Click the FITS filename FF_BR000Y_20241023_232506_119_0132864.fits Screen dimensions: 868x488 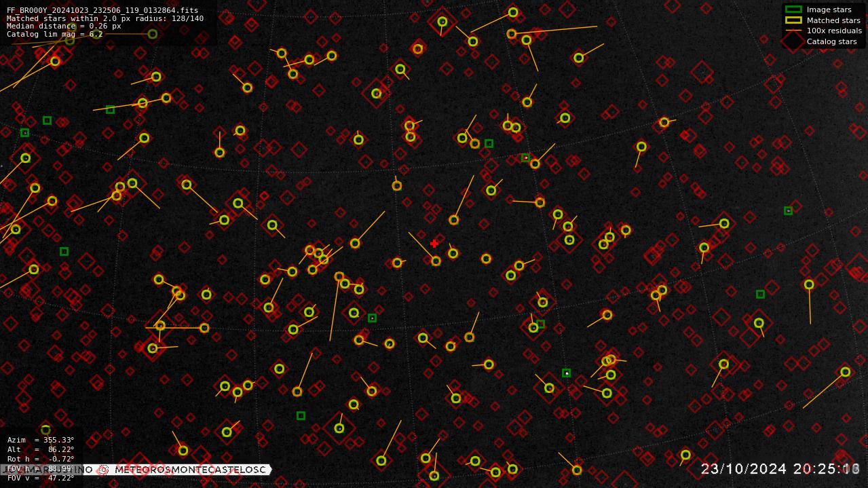[102, 11]
